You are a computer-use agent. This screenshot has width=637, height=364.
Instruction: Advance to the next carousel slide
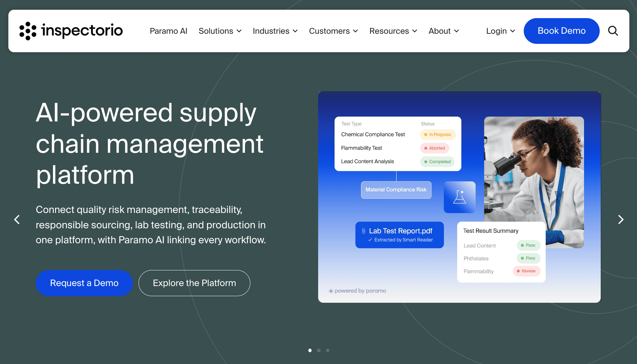pos(621,219)
